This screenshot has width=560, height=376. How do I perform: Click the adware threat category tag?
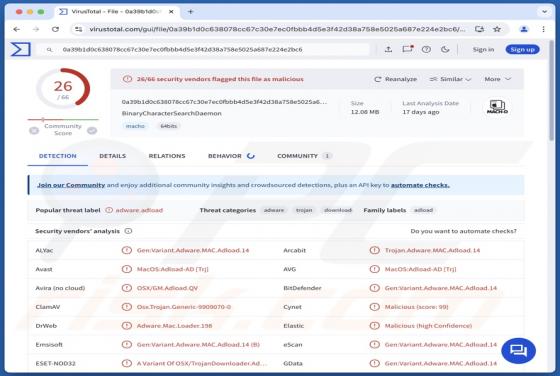point(274,210)
